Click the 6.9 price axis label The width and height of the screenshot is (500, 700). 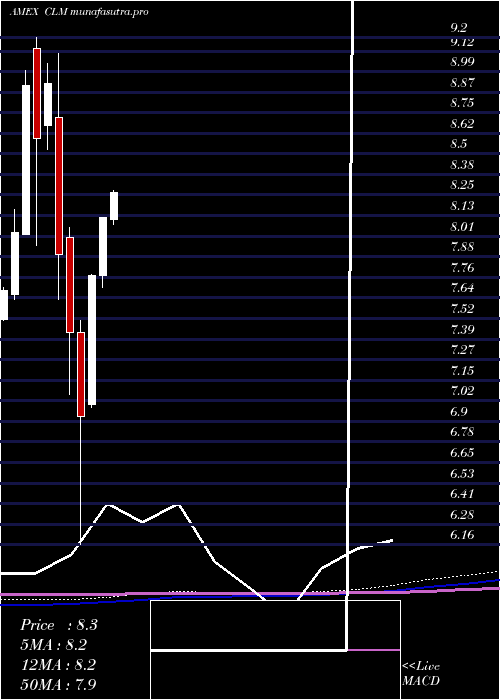point(458,412)
